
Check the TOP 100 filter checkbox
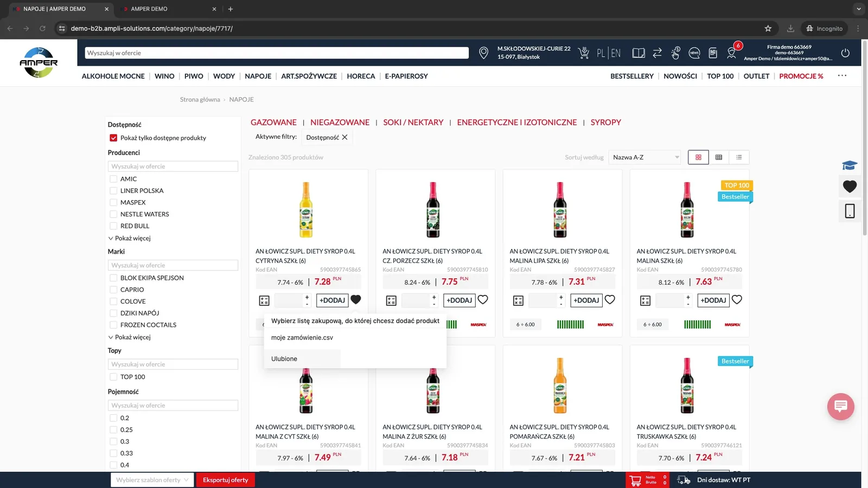113,377
